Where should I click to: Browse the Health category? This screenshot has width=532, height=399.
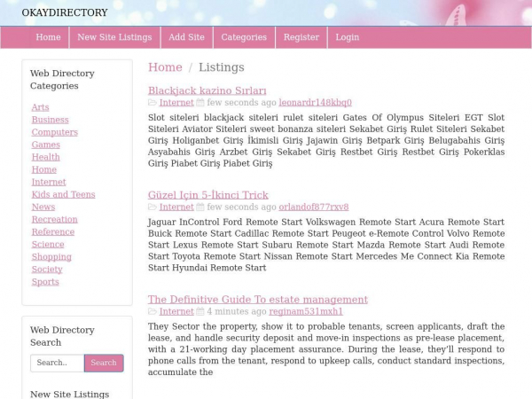(x=46, y=157)
